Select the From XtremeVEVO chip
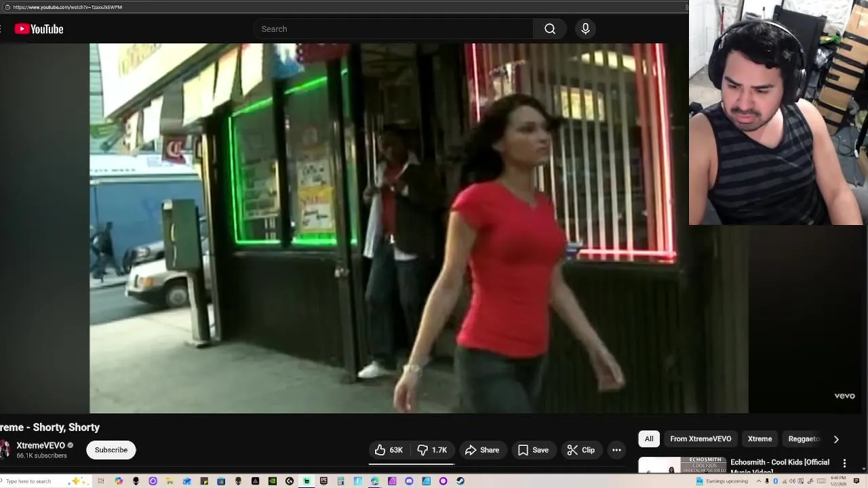 (x=701, y=439)
